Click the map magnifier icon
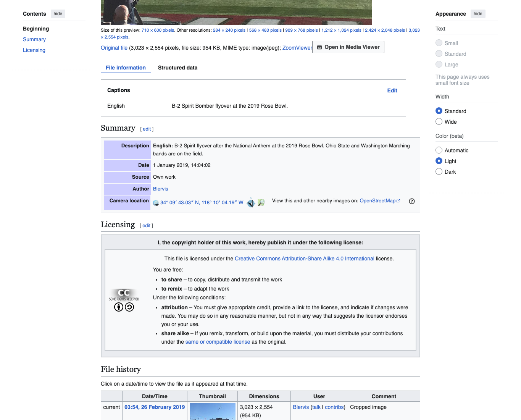The width and height of the screenshot is (521, 420). (261, 202)
